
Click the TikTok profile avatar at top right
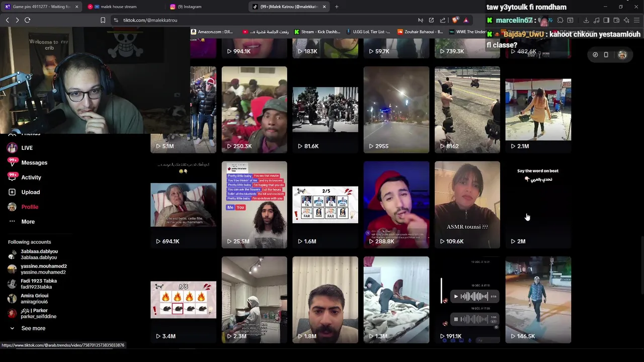pyautogui.click(x=622, y=55)
